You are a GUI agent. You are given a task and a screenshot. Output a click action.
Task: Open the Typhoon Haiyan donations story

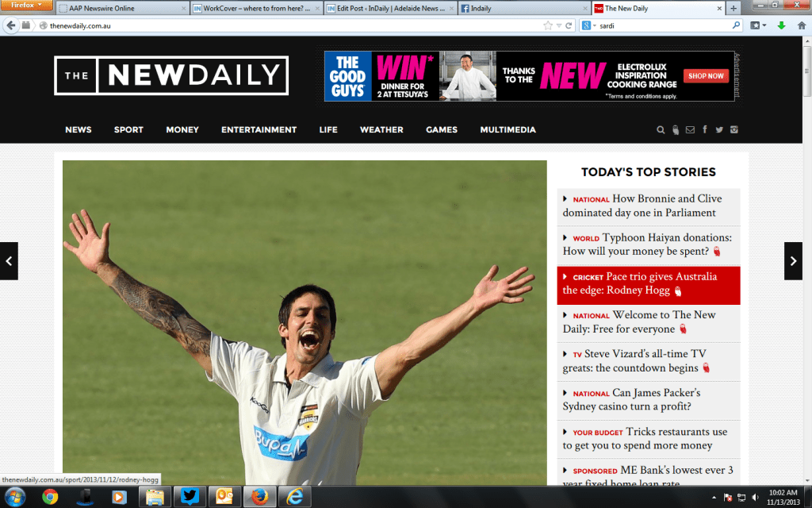pyautogui.click(x=649, y=244)
